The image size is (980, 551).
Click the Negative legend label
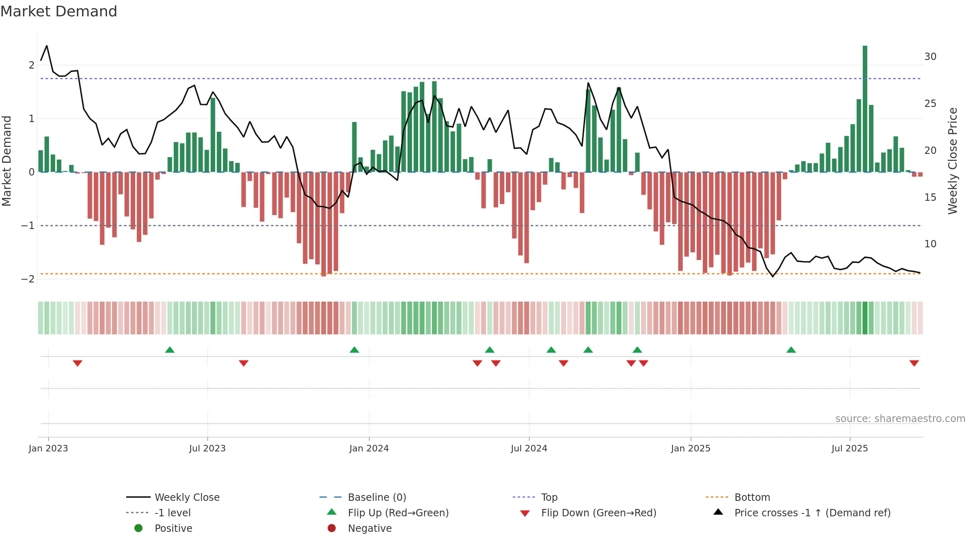point(370,528)
